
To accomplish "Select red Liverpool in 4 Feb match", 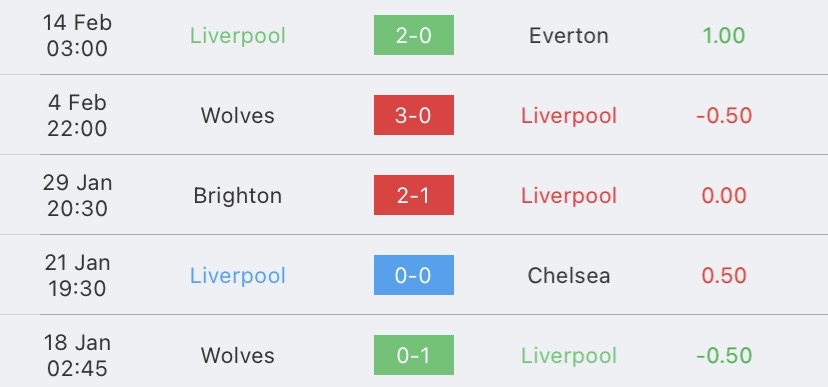I will 569,117.
